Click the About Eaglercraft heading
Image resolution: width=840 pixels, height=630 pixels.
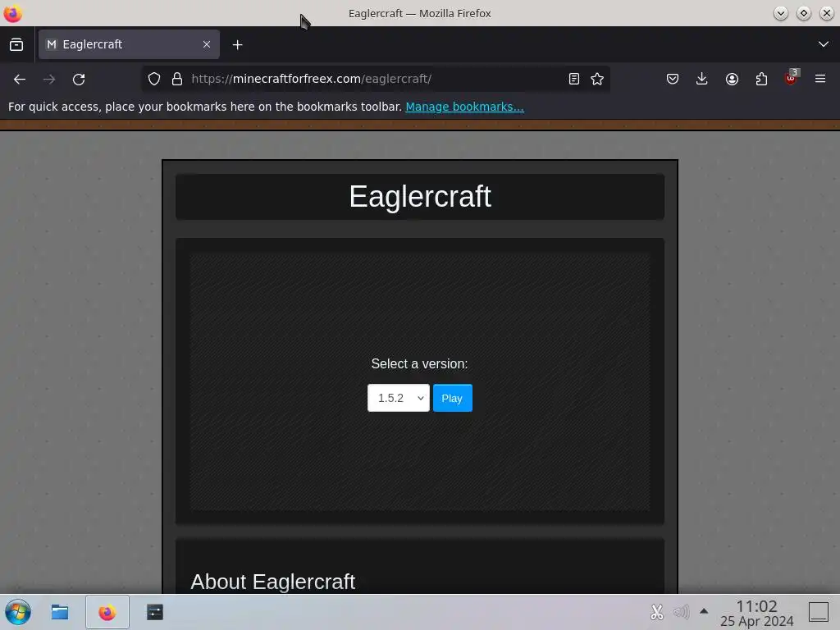pyautogui.click(x=272, y=582)
